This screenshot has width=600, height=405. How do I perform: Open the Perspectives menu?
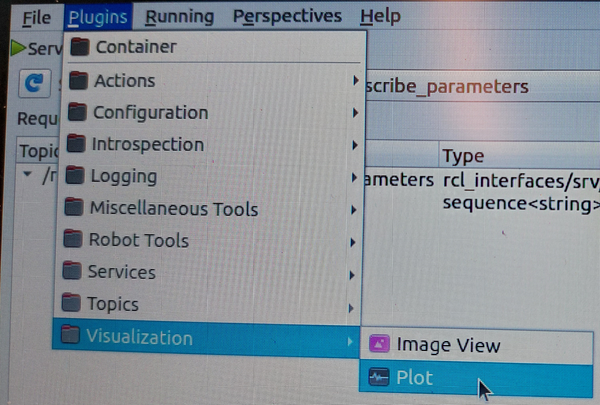coord(287,16)
